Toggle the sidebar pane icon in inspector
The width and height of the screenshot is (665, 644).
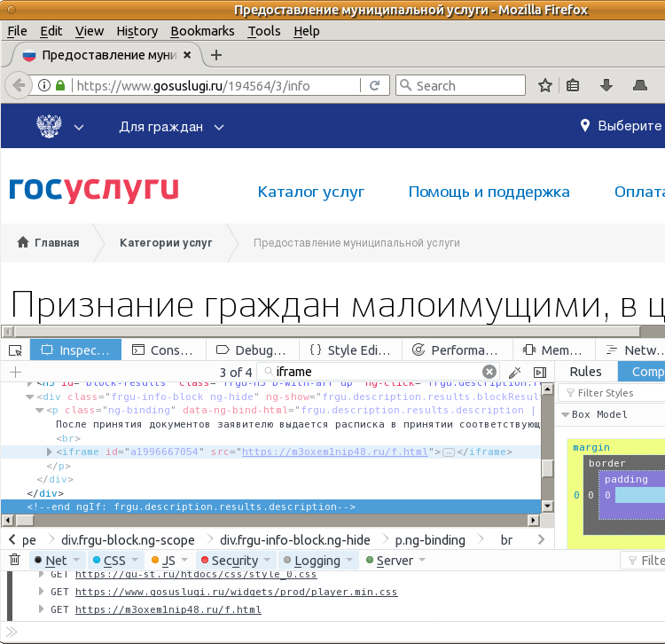[x=539, y=373]
